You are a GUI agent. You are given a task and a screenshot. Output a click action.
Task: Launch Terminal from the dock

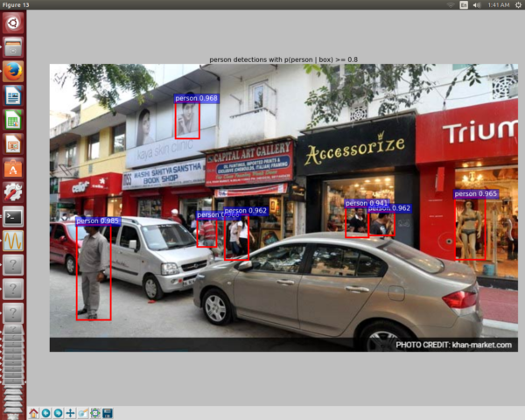click(13, 215)
